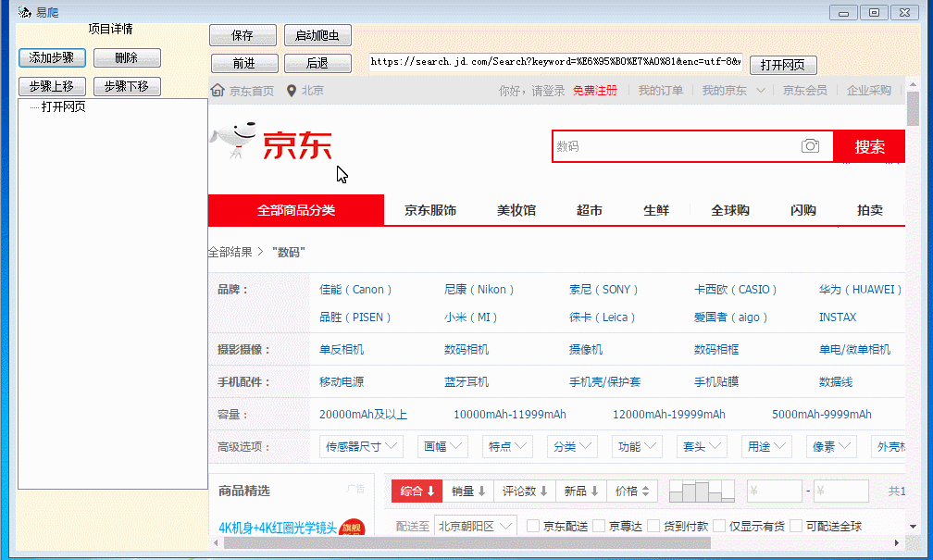
Task: Click the 前进 forward button
Action: coord(244,63)
